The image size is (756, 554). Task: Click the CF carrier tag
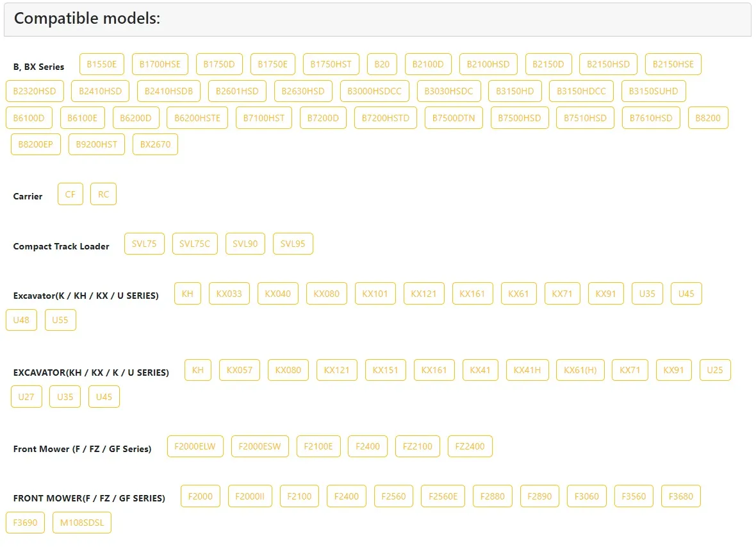point(70,194)
